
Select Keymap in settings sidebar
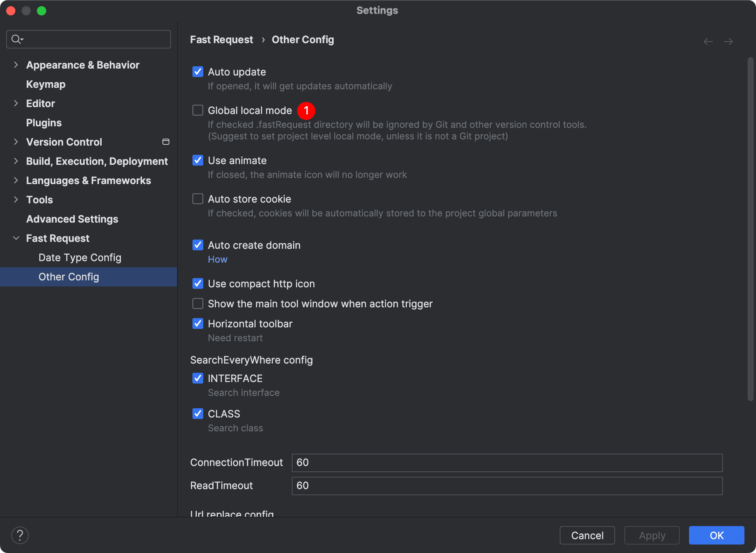click(x=45, y=84)
